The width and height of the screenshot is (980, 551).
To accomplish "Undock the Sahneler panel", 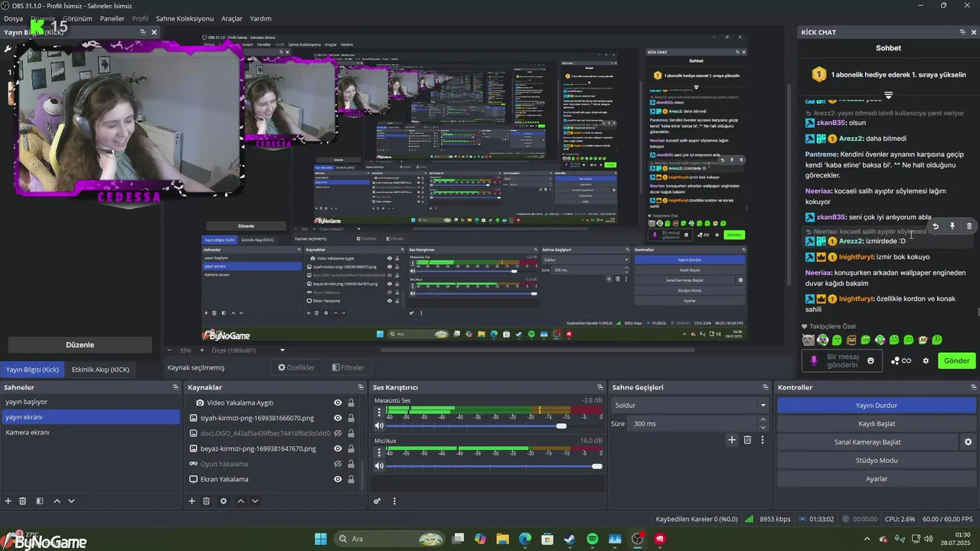I will (175, 387).
